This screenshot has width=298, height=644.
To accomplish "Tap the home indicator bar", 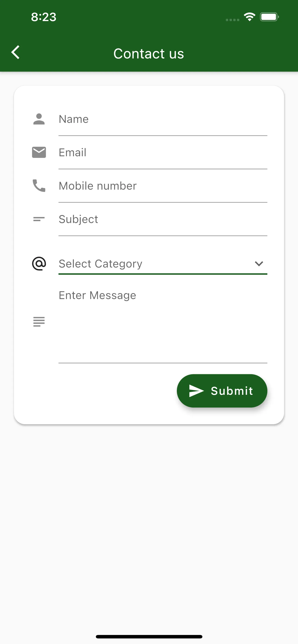I will point(149,637).
